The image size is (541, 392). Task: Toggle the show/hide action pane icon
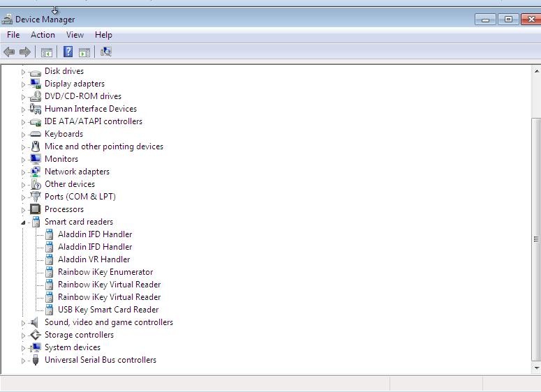click(84, 52)
